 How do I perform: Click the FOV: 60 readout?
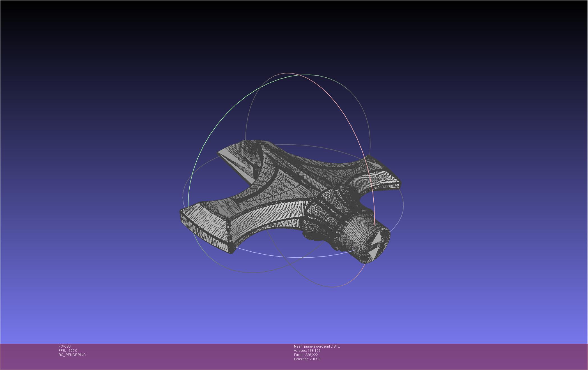pyautogui.click(x=65, y=346)
